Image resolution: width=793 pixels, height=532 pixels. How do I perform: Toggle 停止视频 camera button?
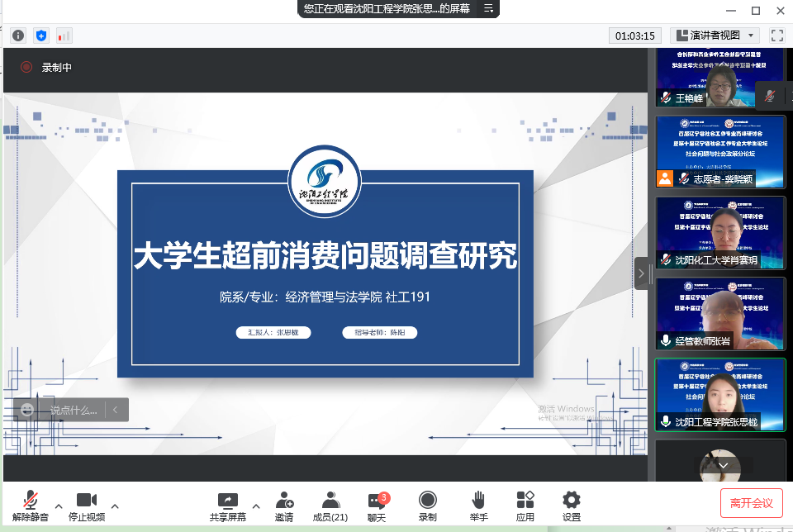point(87,506)
